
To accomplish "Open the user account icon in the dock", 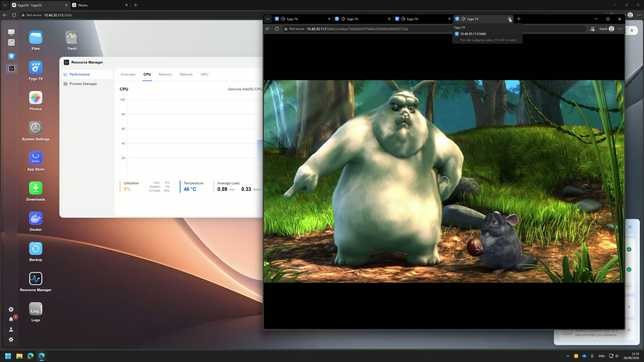I will click(x=11, y=329).
